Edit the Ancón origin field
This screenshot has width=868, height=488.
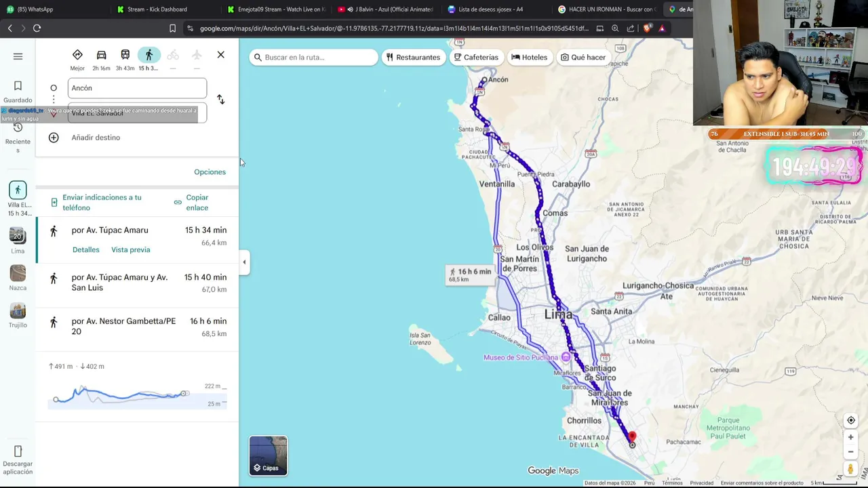point(137,88)
